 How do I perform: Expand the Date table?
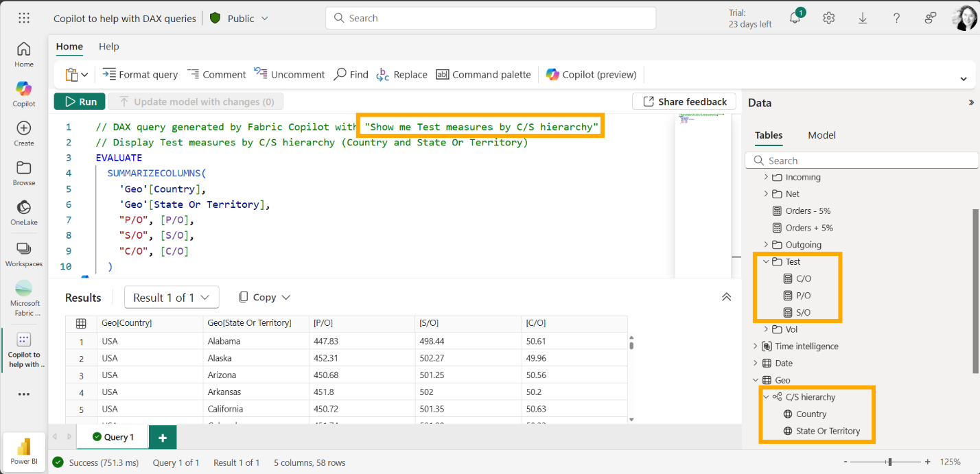756,363
